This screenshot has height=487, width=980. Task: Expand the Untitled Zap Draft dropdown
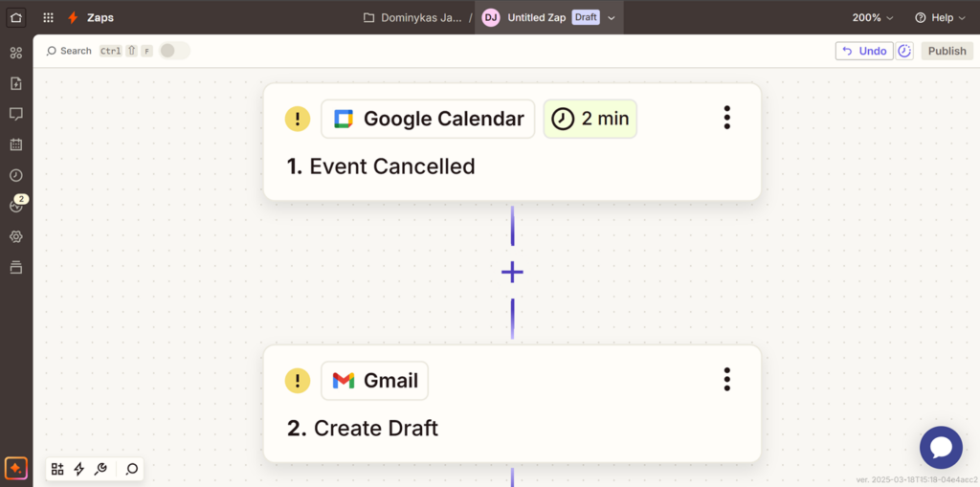(x=612, y=18)
